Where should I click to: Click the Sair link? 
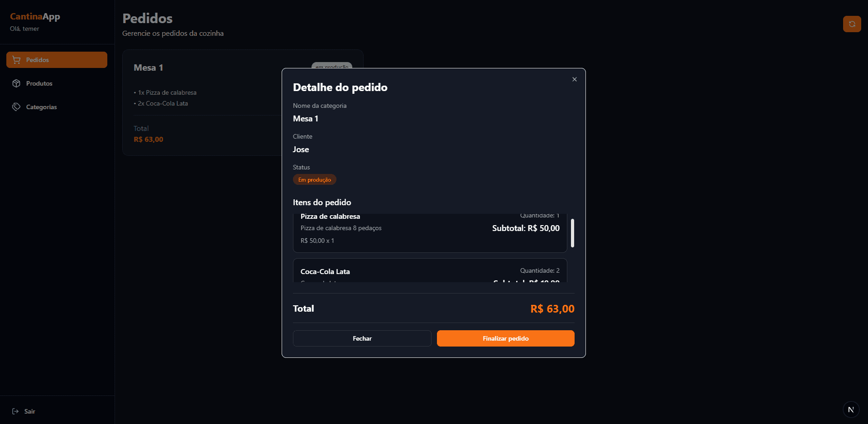click(29, 411)
